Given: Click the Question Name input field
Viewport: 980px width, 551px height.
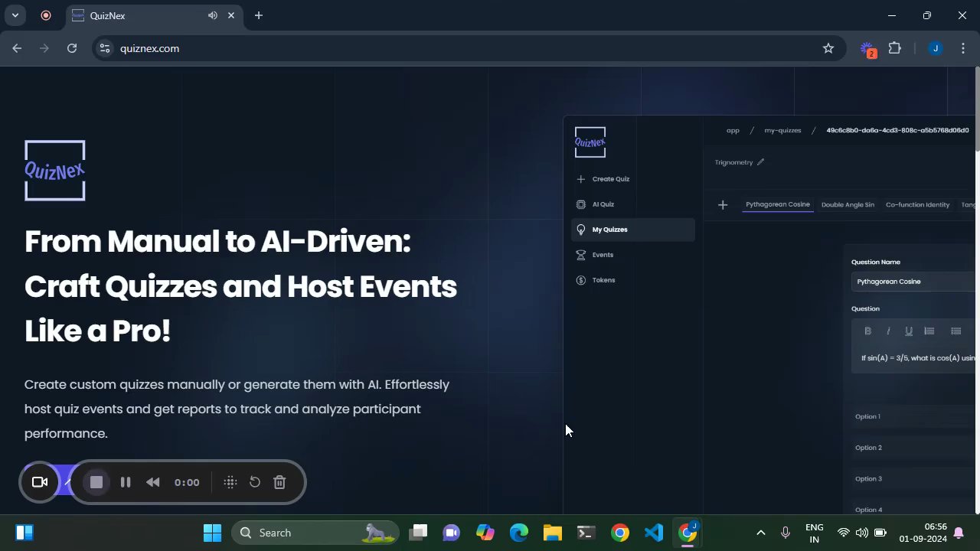Looking at the screenshot, I should [914, 282].
